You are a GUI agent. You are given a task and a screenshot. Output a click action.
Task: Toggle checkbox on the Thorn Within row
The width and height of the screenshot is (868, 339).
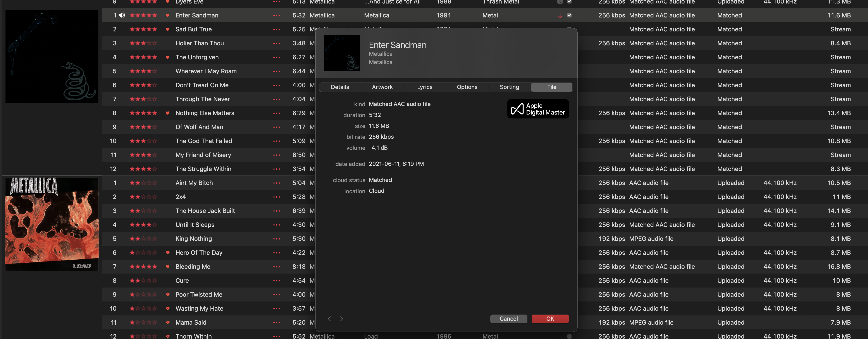click(569, 336)
